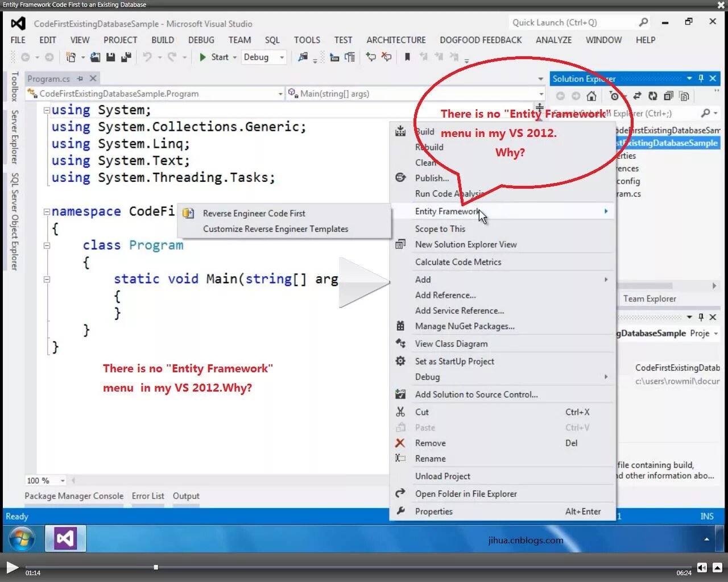The image size is (728, 582).
Task: Click the Start debugging button
Action: click(214, 57)
